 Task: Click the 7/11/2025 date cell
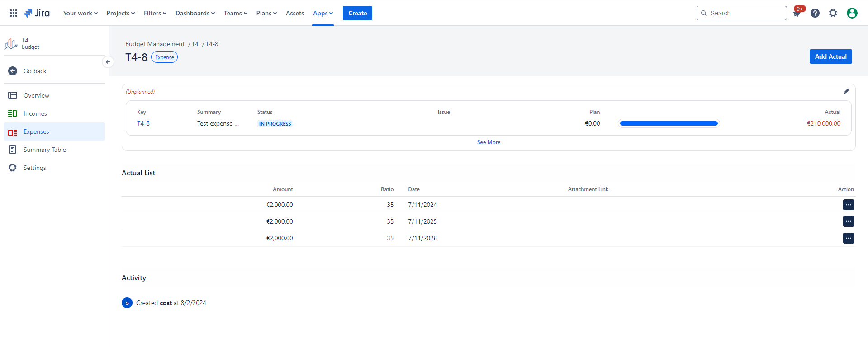pos(422,221)
